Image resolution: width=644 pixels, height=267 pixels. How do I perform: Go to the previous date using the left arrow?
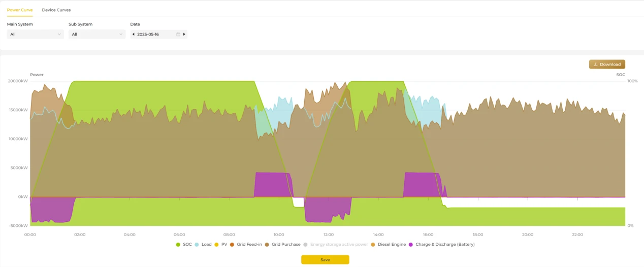(x=133, y=35)
